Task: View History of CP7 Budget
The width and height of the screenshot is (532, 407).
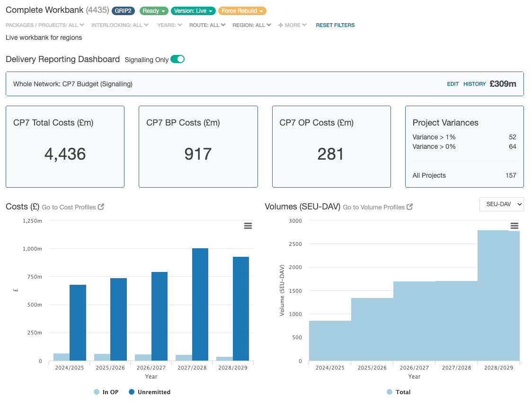Action: (x=474, y=84)
